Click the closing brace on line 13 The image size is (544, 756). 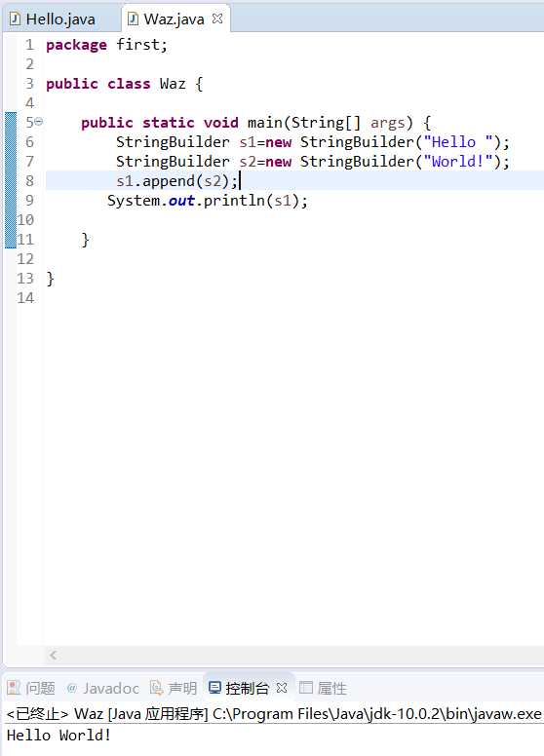pos(50,279)
